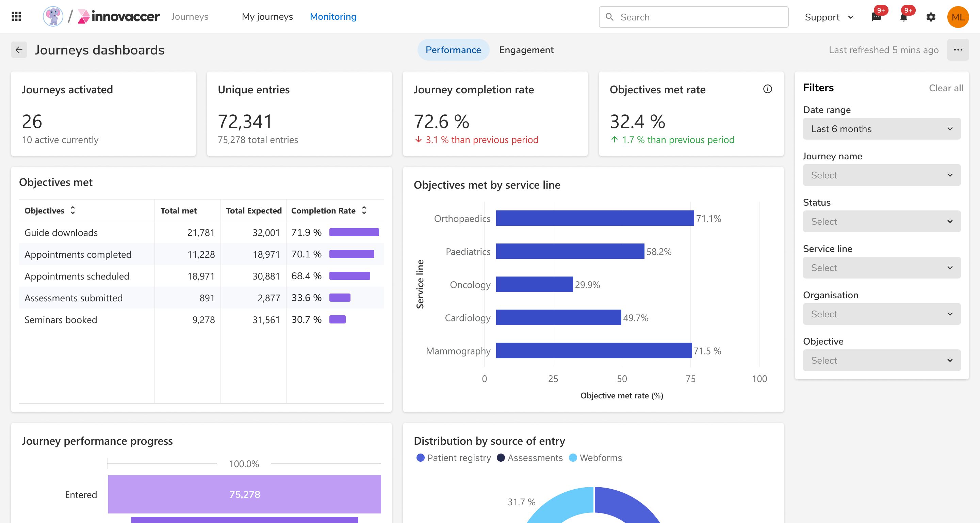Switch to the Engagement tab
The image size is (980, 523).
click(526, 50)
